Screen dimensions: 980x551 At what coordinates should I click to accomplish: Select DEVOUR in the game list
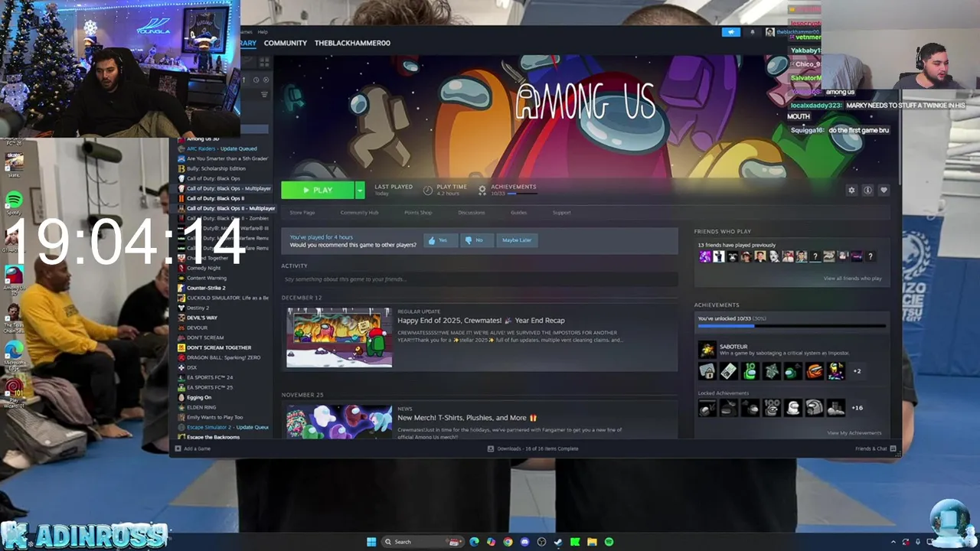[197, 328]
